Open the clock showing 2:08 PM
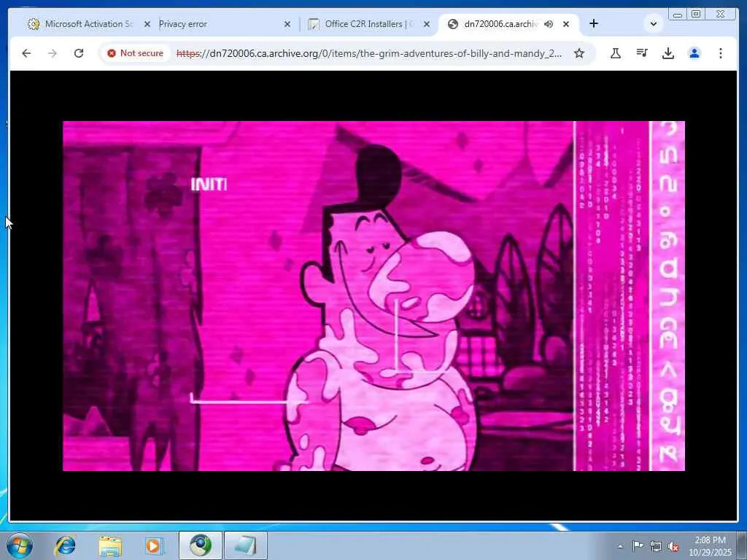 [x=710, y=546]
